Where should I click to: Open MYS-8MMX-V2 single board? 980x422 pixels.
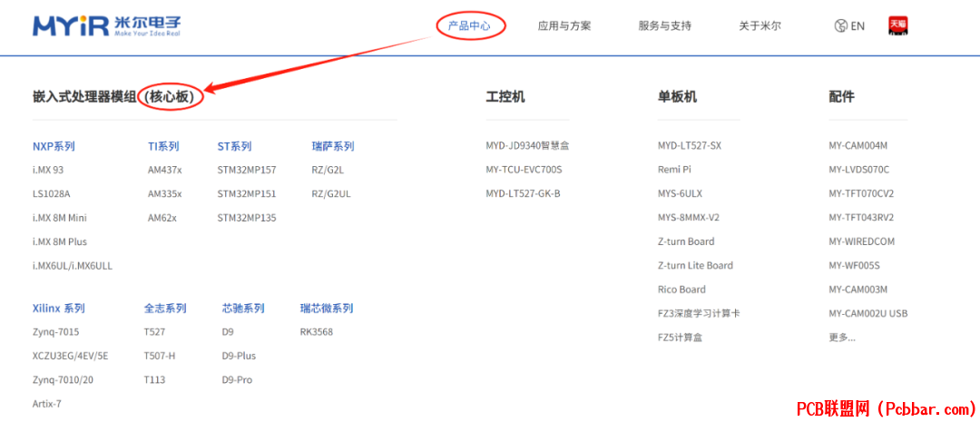point(689,218)
